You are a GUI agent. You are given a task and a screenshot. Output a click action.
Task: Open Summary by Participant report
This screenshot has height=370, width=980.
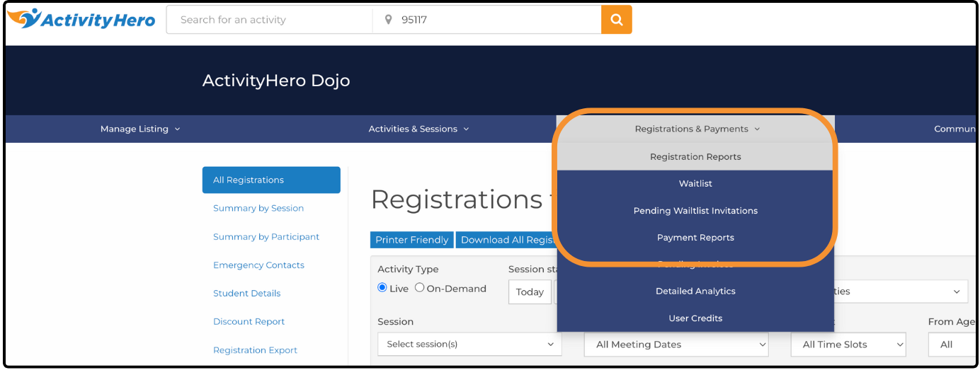pos(266,237)
